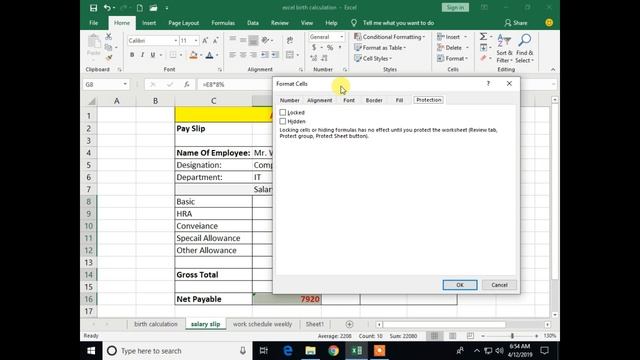Open the Name Box dropdown arrow
This screenshot has width=640, height=360.
125,84
